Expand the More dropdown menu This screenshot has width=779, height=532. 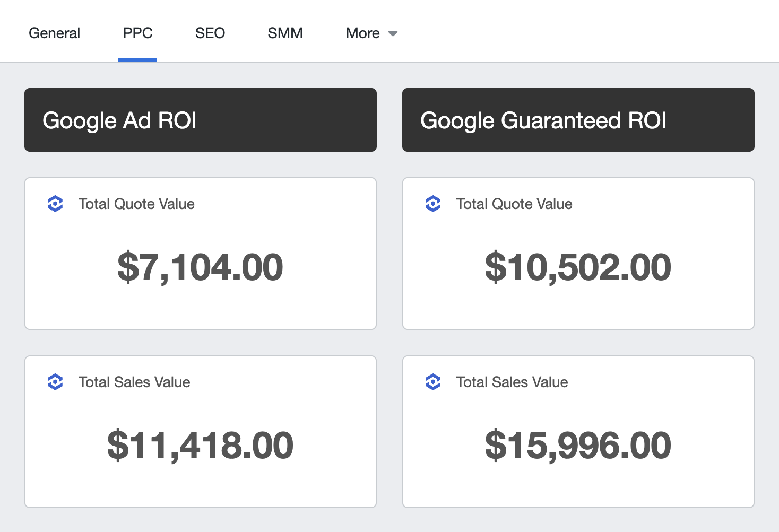[371, 33]
